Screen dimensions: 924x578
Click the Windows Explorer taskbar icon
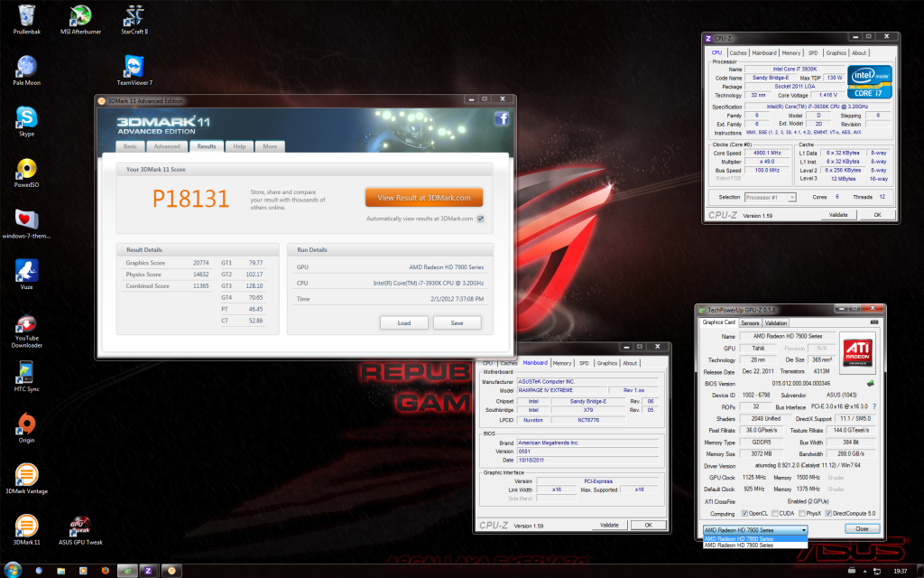60,571
